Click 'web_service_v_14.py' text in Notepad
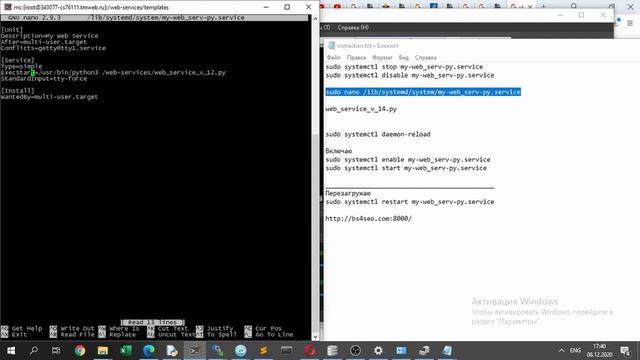Viewport: 640px width, 360px height. click(361, 109)
